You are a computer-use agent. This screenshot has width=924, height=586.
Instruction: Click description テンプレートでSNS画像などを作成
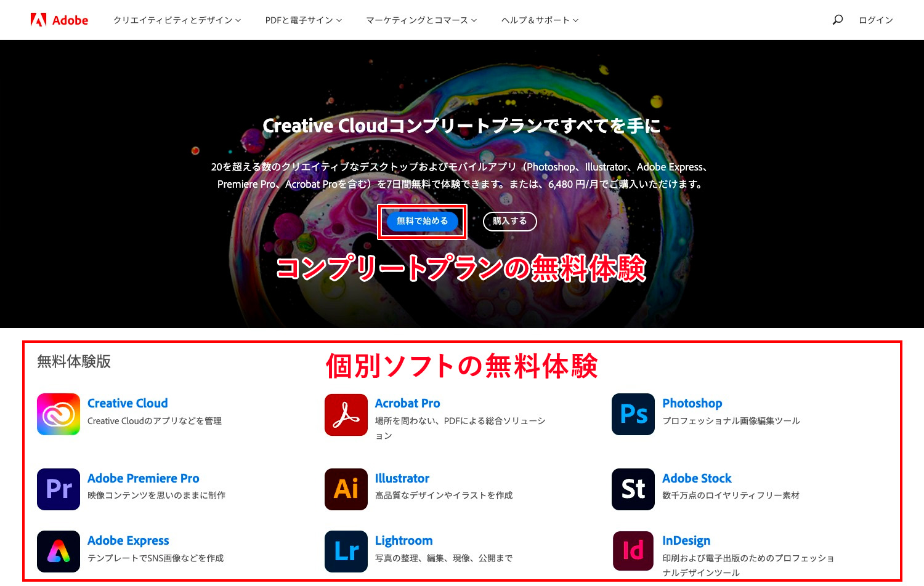coord(155,558)
